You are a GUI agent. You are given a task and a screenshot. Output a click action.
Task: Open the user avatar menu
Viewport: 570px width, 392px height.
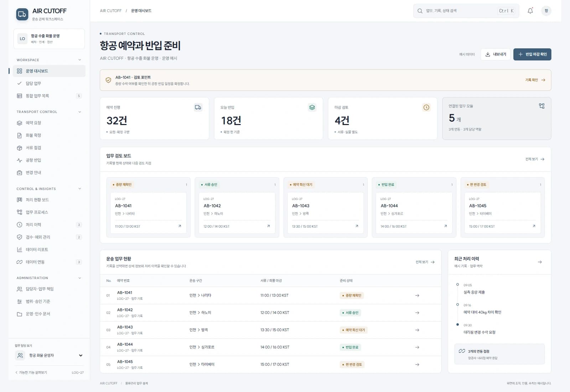click(546, 11)
